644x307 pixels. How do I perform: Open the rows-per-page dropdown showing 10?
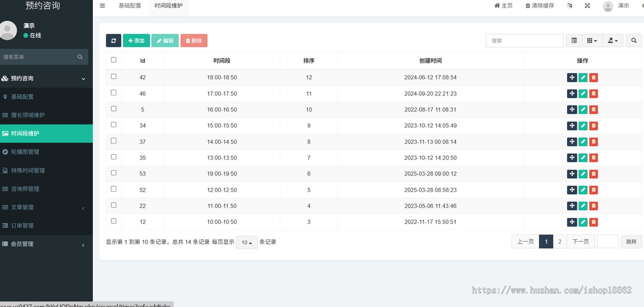246,243
